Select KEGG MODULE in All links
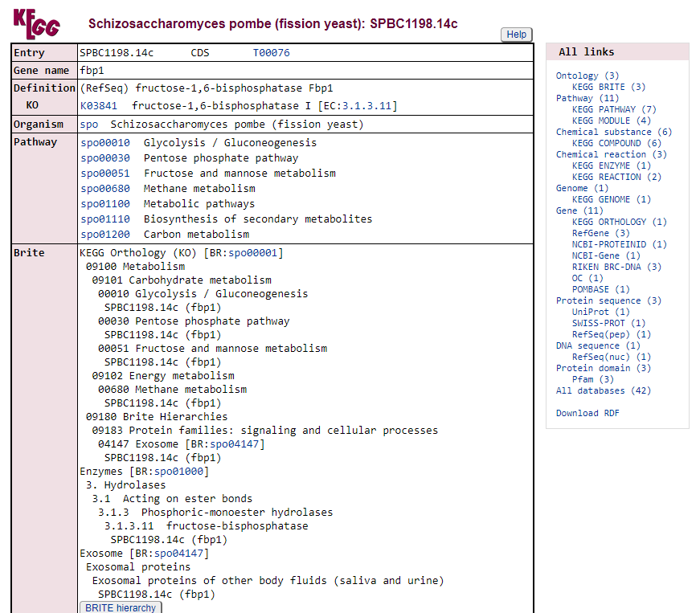The width and height of the screenshot is (700, 613). pos(600,121)
